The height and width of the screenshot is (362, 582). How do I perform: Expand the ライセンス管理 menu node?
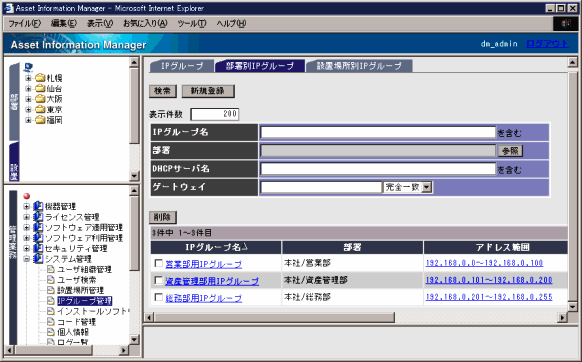[26, 217]
